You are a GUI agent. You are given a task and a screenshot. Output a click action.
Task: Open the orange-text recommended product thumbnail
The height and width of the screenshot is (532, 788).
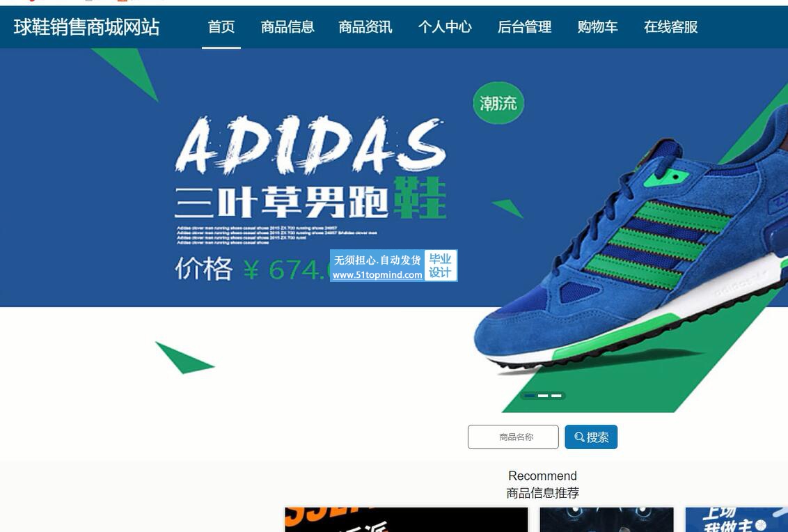point(406,519)
